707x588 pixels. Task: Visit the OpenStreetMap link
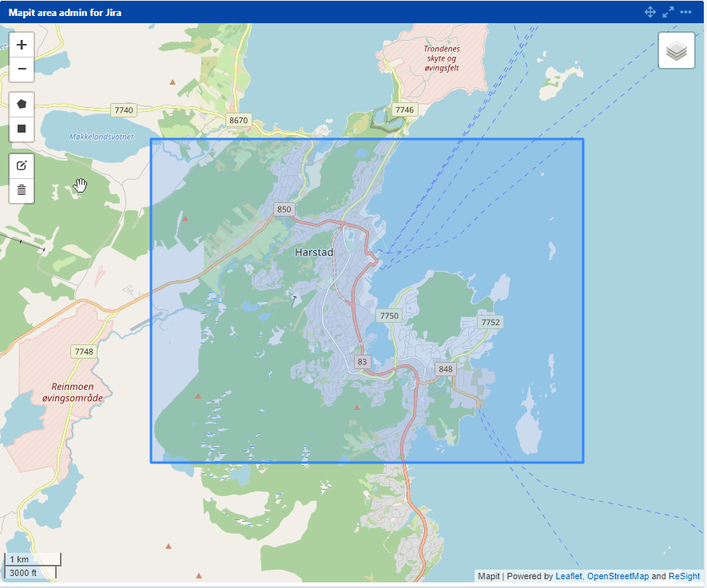point(619,575)
